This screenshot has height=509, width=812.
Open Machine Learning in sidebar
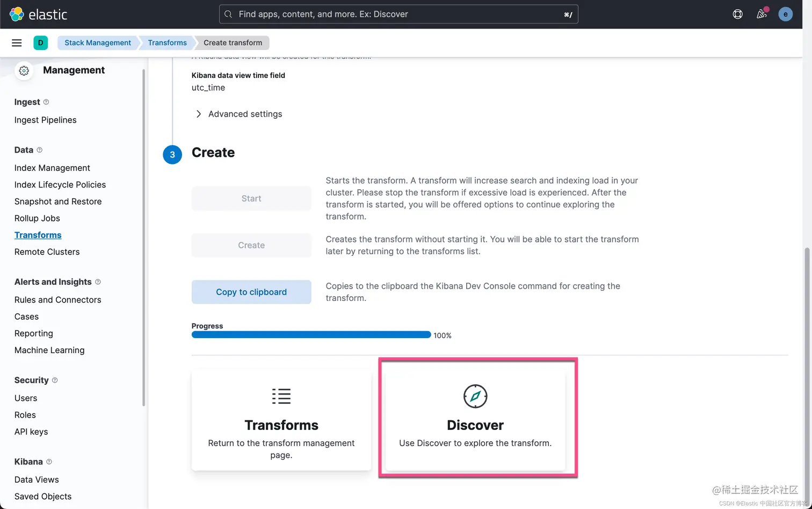click(49, 350)
